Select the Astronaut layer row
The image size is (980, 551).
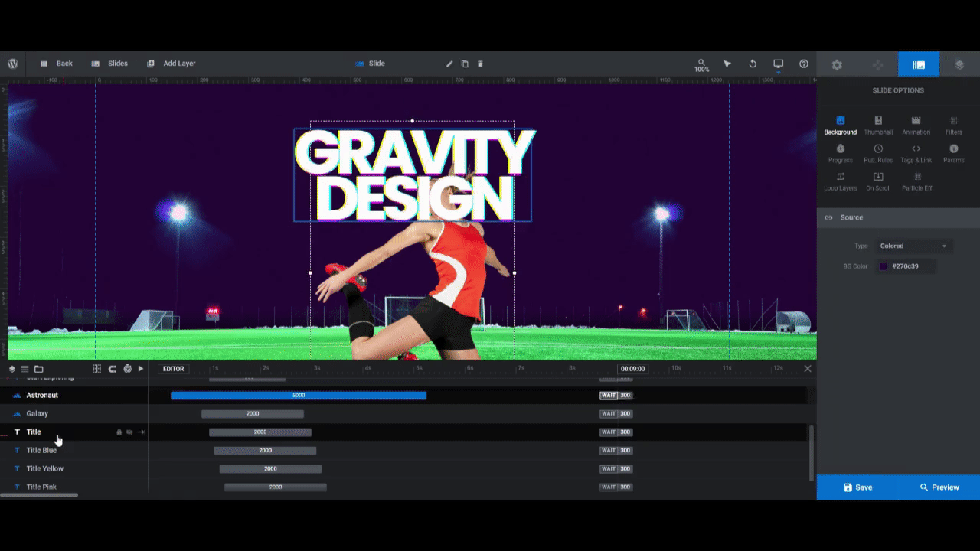(73, 396)
